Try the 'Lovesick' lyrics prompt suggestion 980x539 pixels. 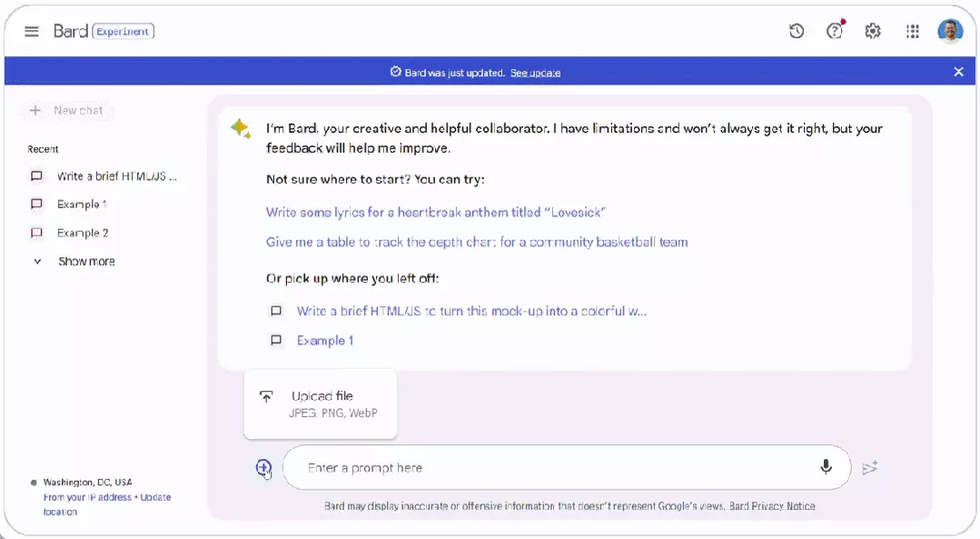(436, 212)
